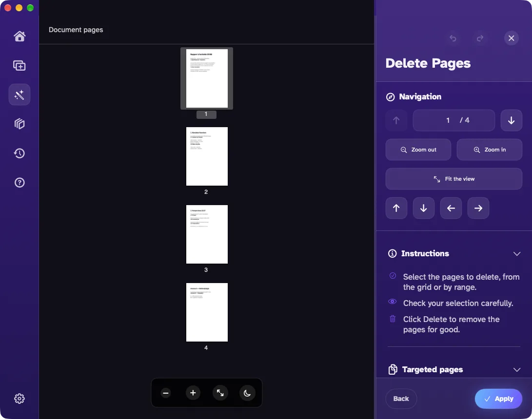
Task: Open the add-files sidebar icon
Action: coord(20,65)
